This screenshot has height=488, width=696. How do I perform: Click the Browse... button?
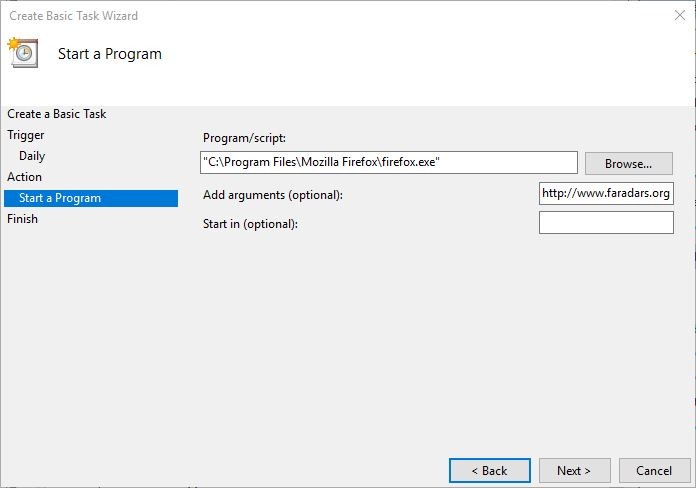628,163
